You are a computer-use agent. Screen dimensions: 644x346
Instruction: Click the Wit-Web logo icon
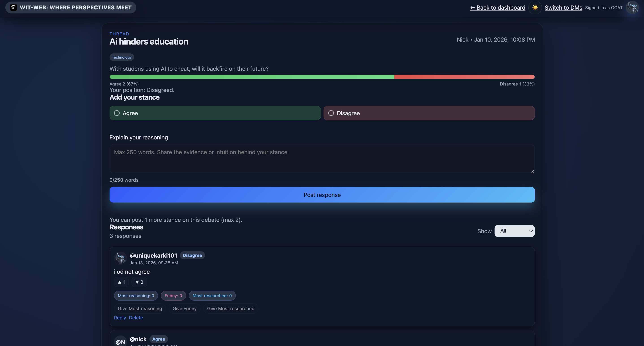[13, 7]
